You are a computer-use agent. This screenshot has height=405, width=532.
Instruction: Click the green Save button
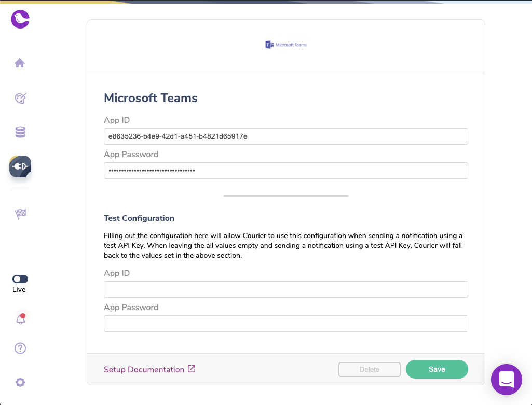[x=437, y=369]
